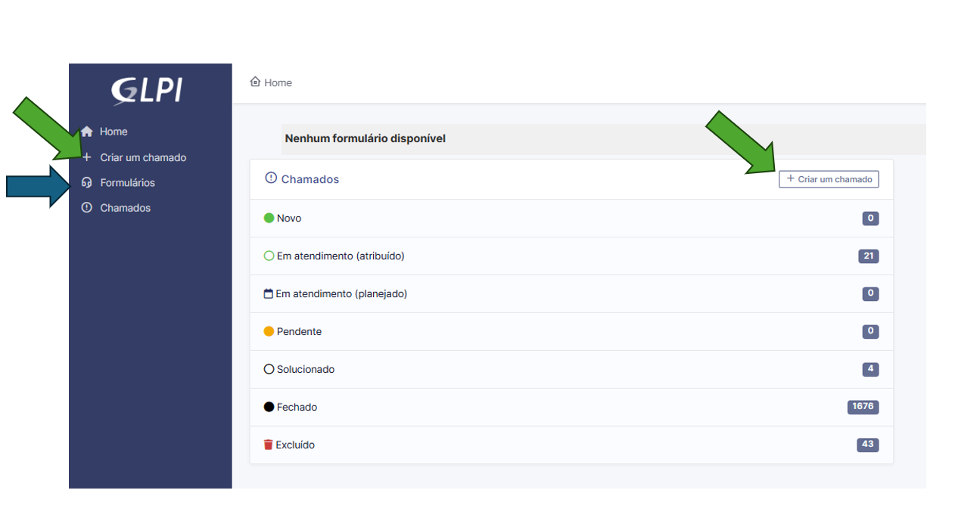Image resolution: width=980 pixels, height=515 pixels.
Task: Click the headset icon next to Formulários
Action: pos(86,182)
